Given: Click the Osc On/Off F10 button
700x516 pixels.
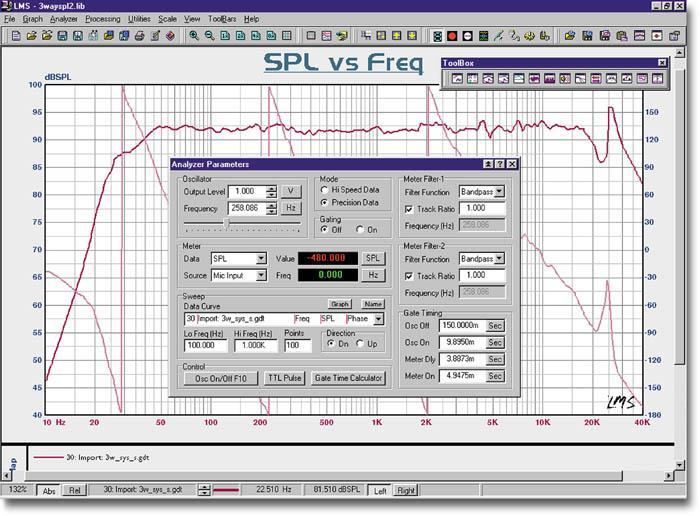Looking at the screenshot, I should [x=221, y=379].
